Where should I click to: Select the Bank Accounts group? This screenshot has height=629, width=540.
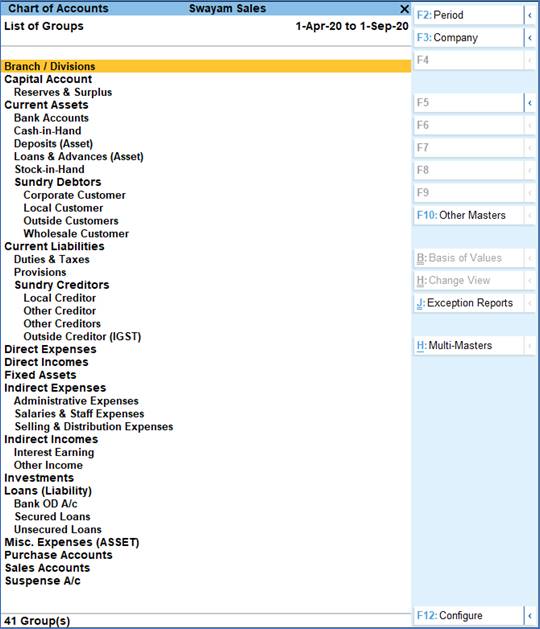pos(51,118)
